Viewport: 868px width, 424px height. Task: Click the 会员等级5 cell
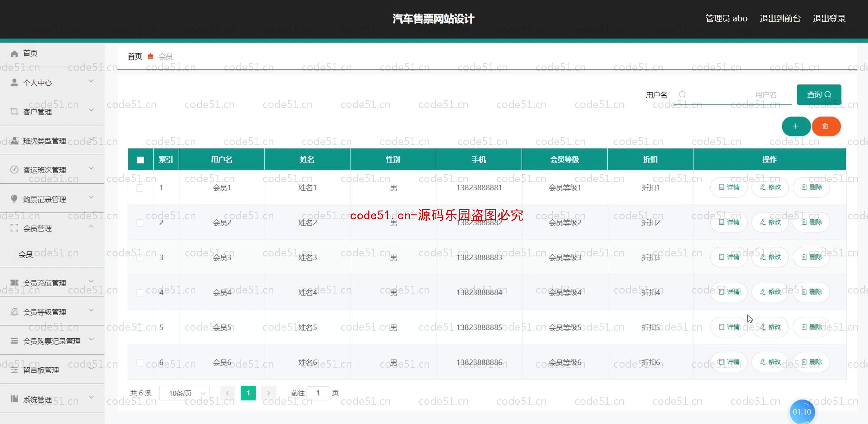(565, 327)
